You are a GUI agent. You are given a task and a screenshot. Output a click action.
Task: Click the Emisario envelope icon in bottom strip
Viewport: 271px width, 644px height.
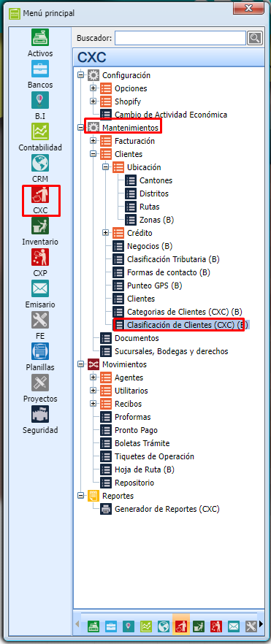tap(234, 626)
